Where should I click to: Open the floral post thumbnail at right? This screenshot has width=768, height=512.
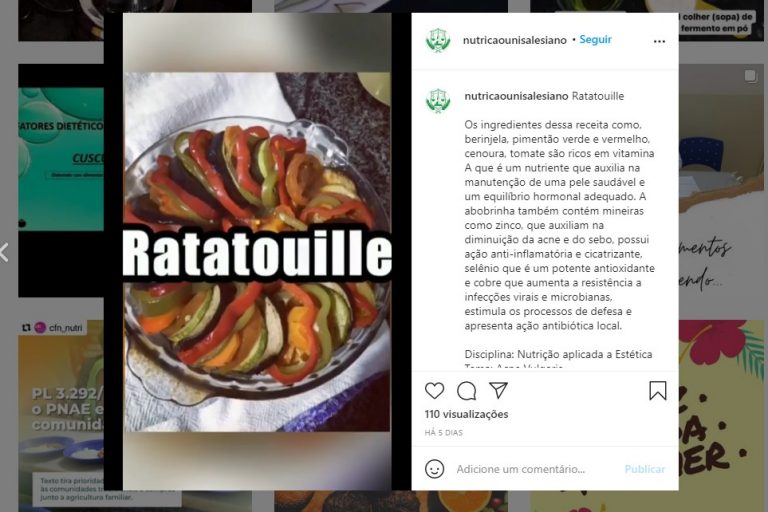pos(721,414)
